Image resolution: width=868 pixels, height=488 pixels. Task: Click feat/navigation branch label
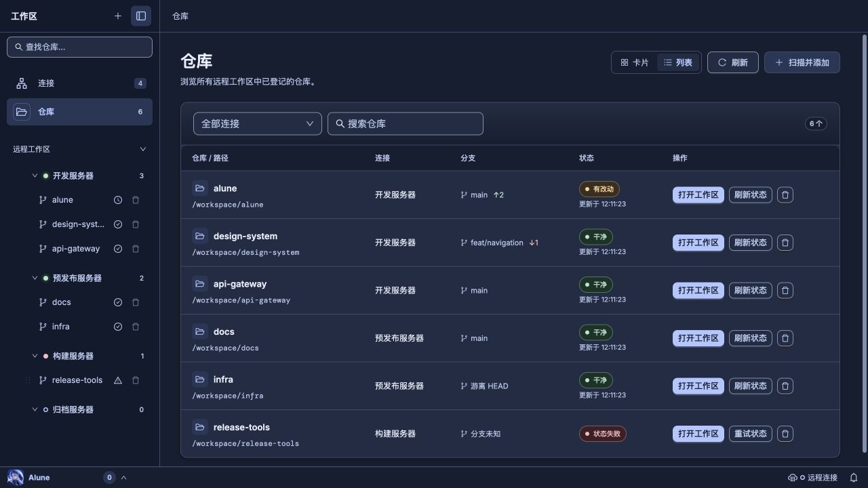(497, 243)
